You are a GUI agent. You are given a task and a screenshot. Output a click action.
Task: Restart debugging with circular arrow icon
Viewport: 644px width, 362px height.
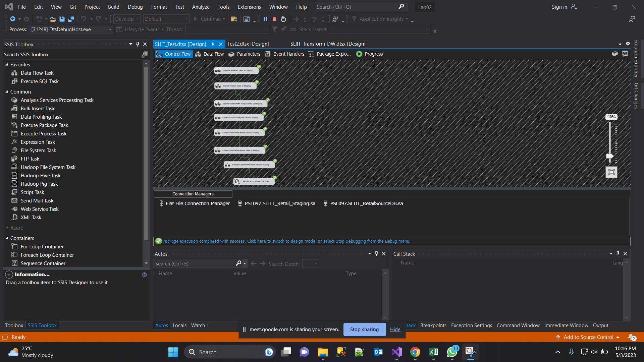point(283,19)
